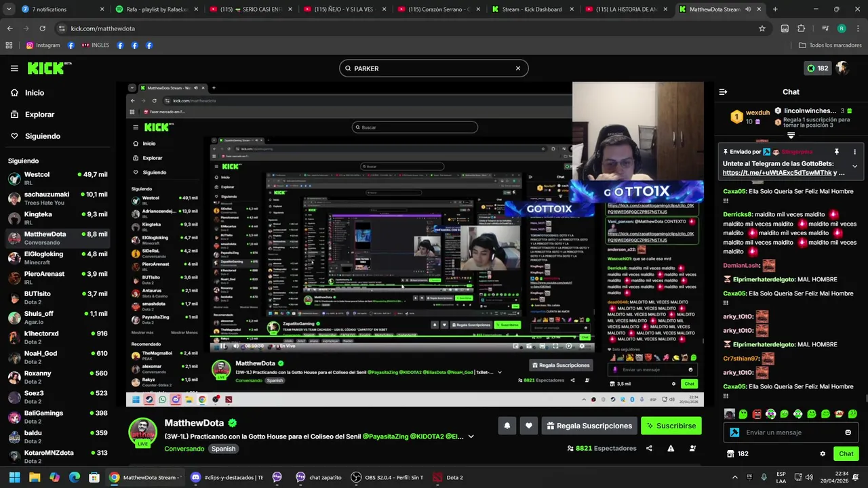Open the tab search dropdown
Image resolution: width=868 pixels, height=488 pixels.
7,9
